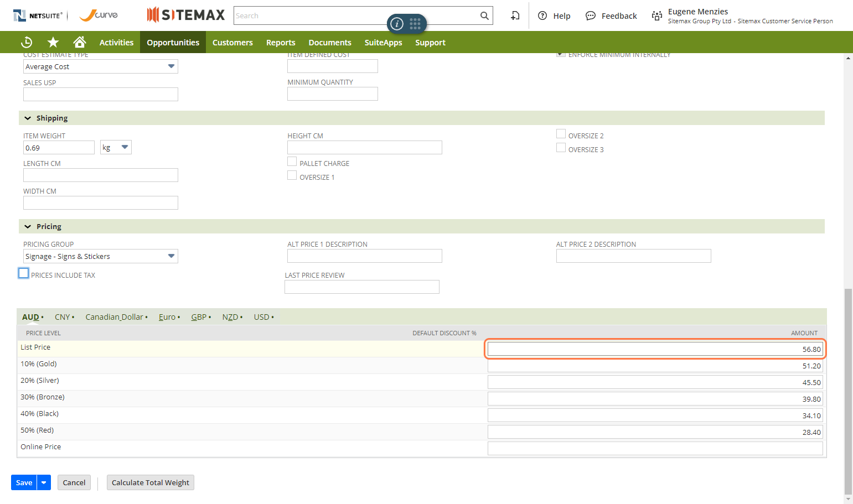Open the Customers menu

pos(232,42)
